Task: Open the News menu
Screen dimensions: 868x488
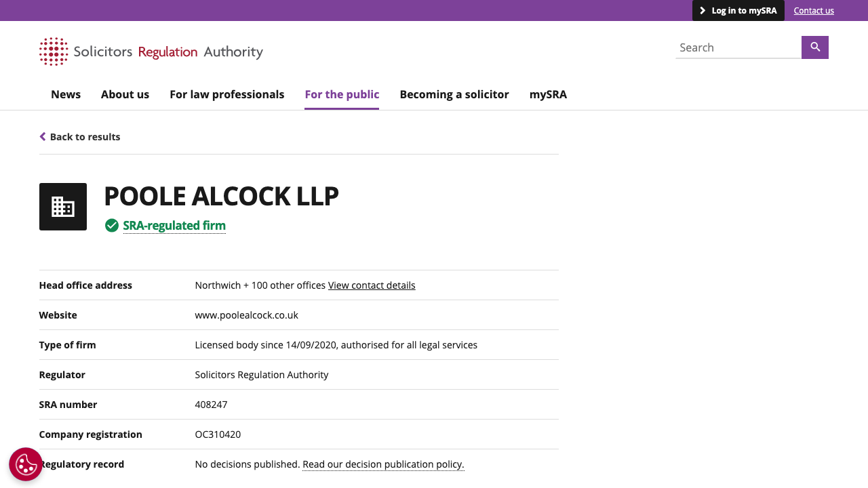Action: 66,94
